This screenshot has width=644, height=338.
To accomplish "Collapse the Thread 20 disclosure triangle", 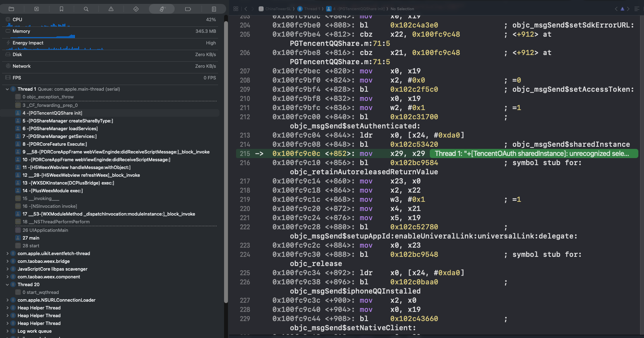I will [7, 285].
